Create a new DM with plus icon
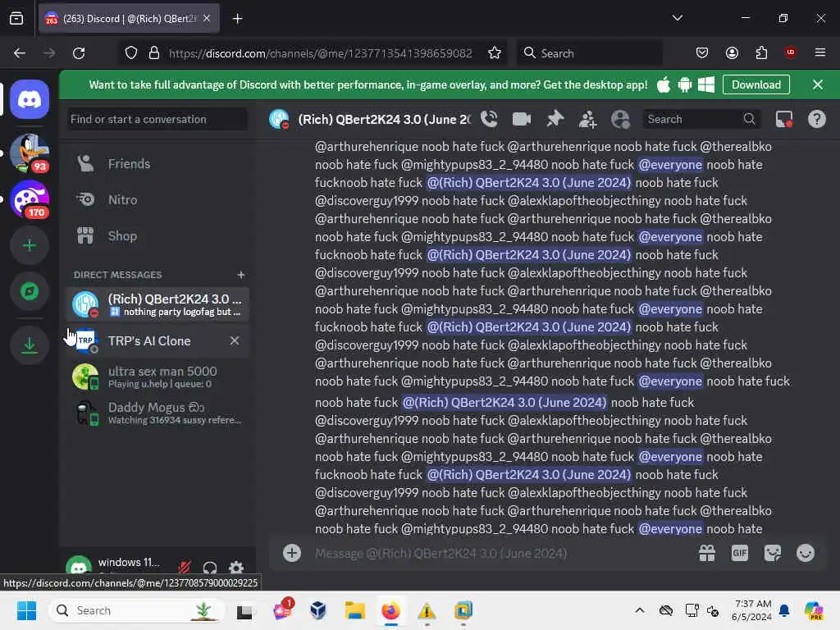Image resolution: width=840 pixels, height=630 pixels. (241, 275)
